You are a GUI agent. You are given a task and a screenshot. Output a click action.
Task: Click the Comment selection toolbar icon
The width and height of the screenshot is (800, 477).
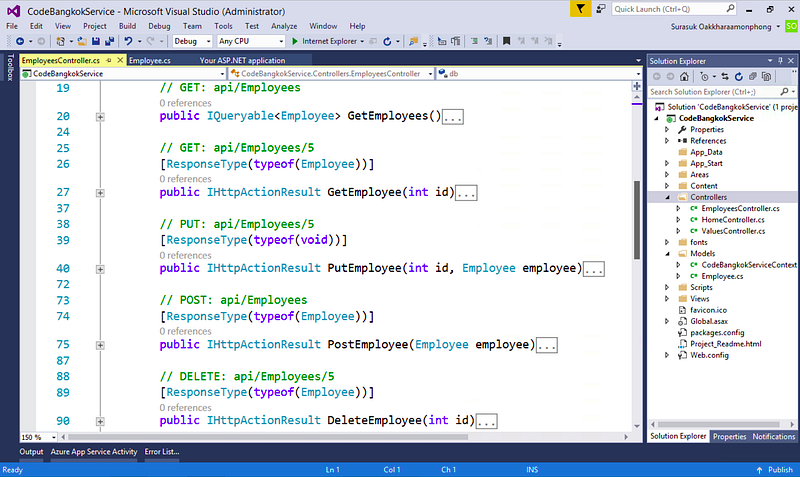(x=474, y=41)
